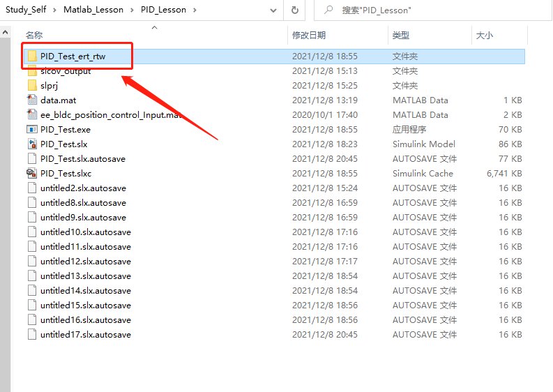Expand the chevron after PID_Lesson

pos(195,10)
